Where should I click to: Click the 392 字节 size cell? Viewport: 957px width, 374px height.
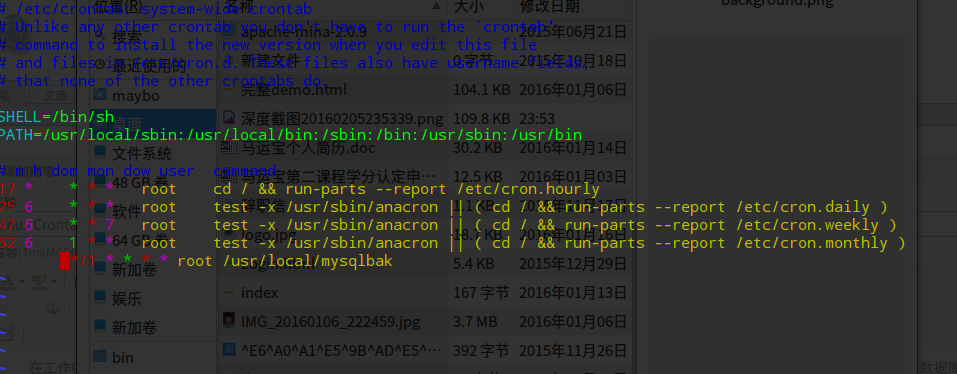click(x=481, y=350)
